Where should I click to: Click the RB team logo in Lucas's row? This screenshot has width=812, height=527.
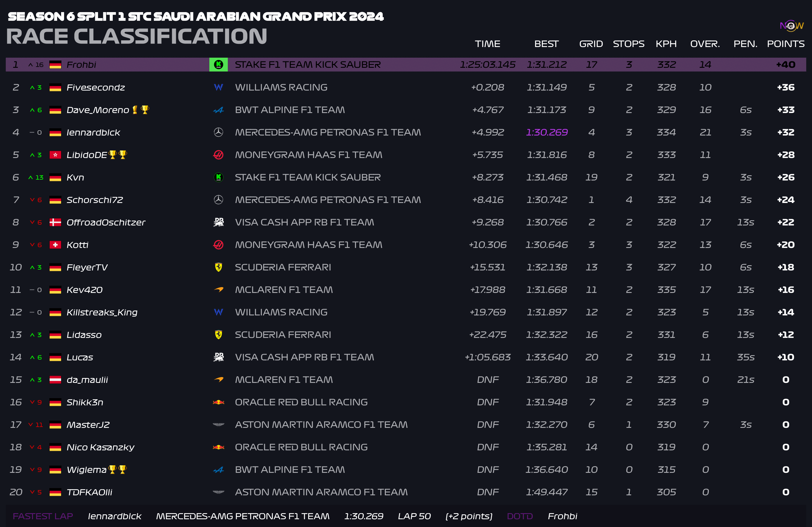click(218, 357)
